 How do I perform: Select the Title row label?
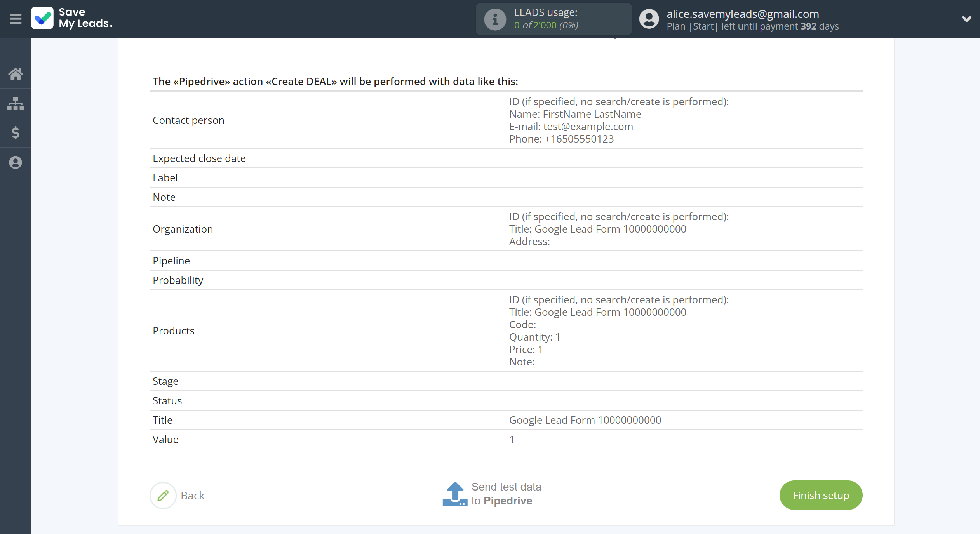pos(162,420)
